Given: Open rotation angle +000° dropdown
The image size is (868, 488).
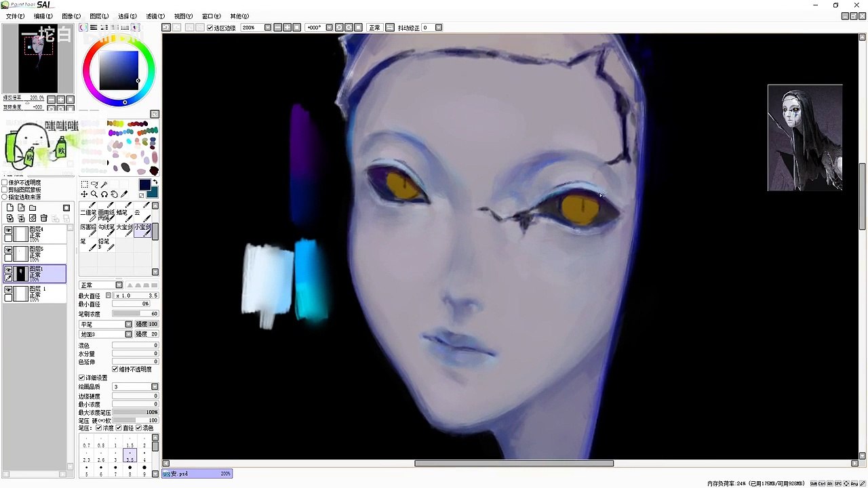Looking at the screenshot, I should [330, 28].
